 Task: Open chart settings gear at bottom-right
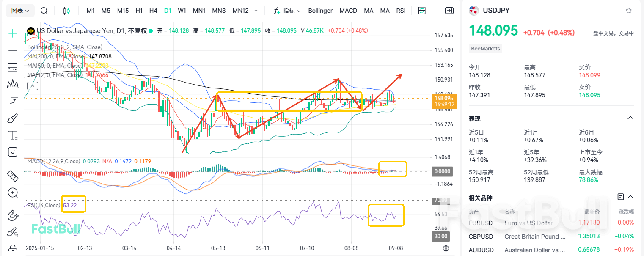point(446,248)
